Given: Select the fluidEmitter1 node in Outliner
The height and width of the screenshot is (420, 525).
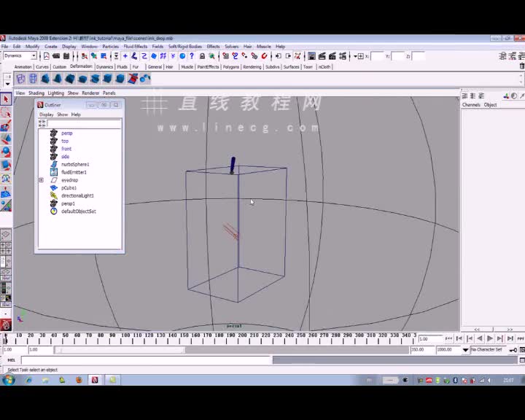Looking at the screenshot, I should click(74, 172).
